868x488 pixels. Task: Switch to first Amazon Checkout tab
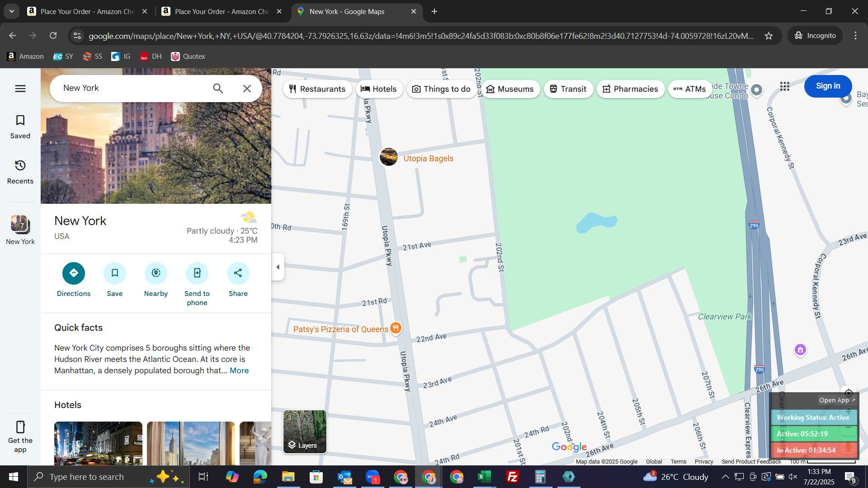click(x=87, y=11)
